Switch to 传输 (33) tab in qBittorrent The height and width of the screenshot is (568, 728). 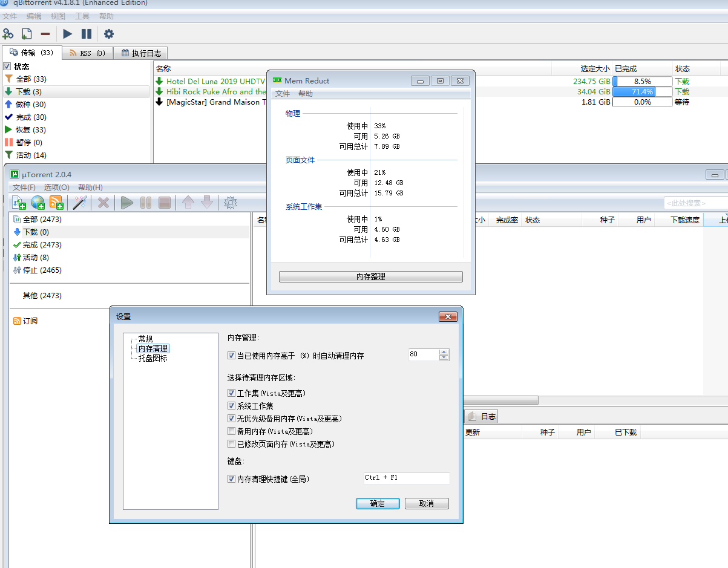coord(31,53)
